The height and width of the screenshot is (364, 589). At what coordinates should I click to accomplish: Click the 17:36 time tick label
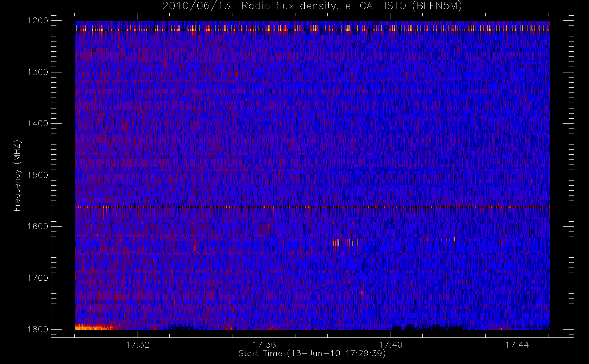pyautogui.click(x=264, y=345)
